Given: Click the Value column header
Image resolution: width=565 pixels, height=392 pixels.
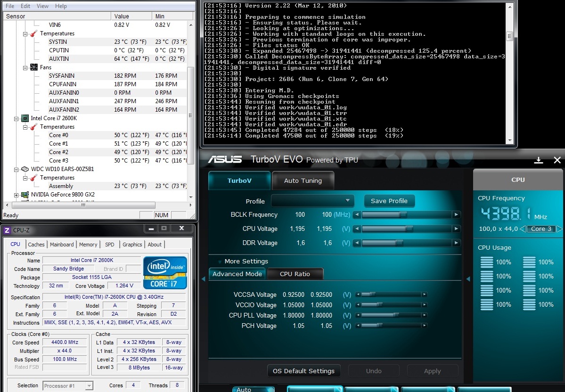Looking at the screenshot, I should [131, 16].
